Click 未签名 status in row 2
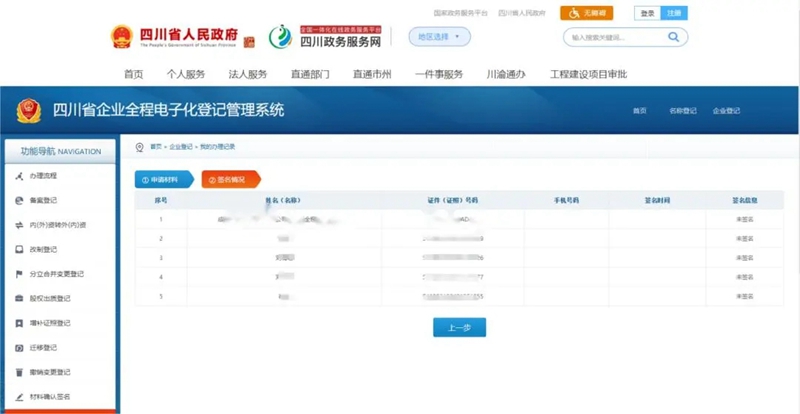 [745, 239]
